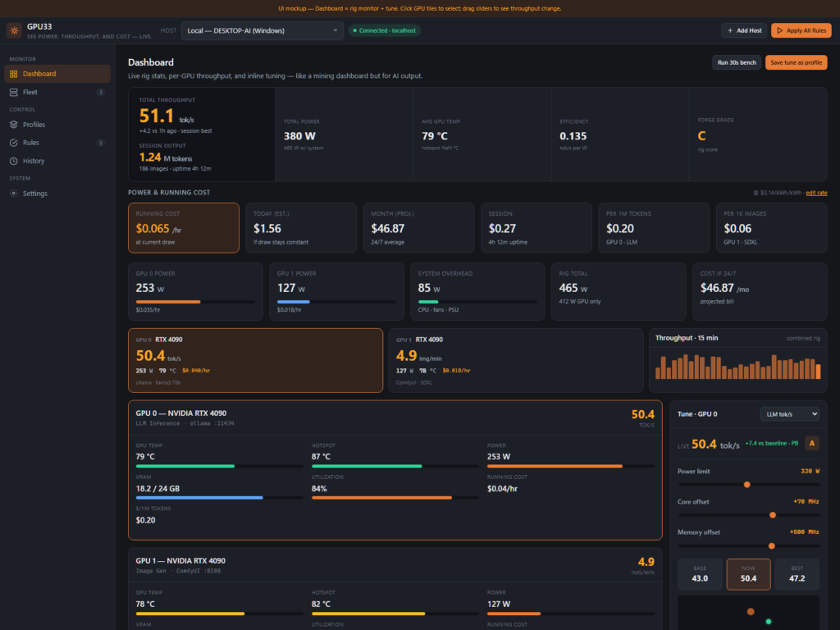
Task: Click the edit rate link
Action: pyautogui.click(x=816, y=193)
